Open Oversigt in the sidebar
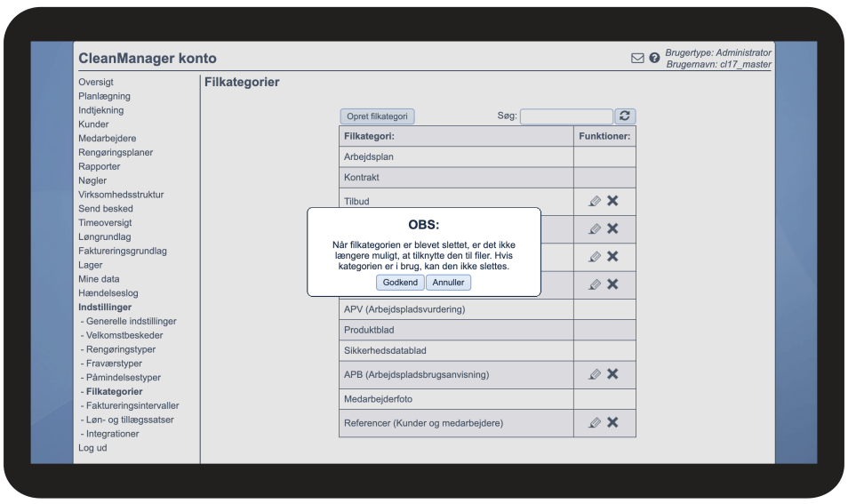Viewport: 848px width, 504px height. [96, 82]
